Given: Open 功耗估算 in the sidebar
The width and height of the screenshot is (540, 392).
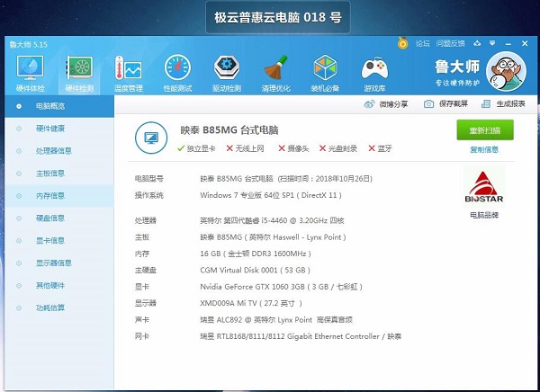Looking at the screenshot, I should click(59, 307).
